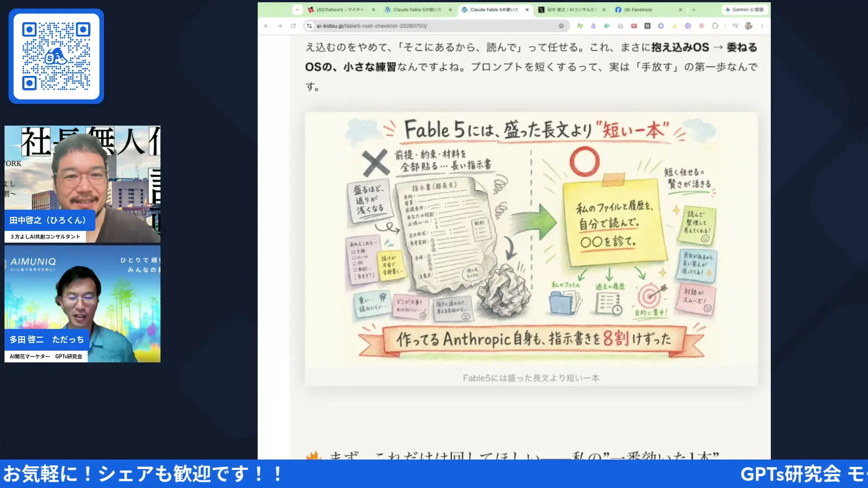Click Gemini に相談 button
Screen dimensions: 868x488
coord(744,9)
